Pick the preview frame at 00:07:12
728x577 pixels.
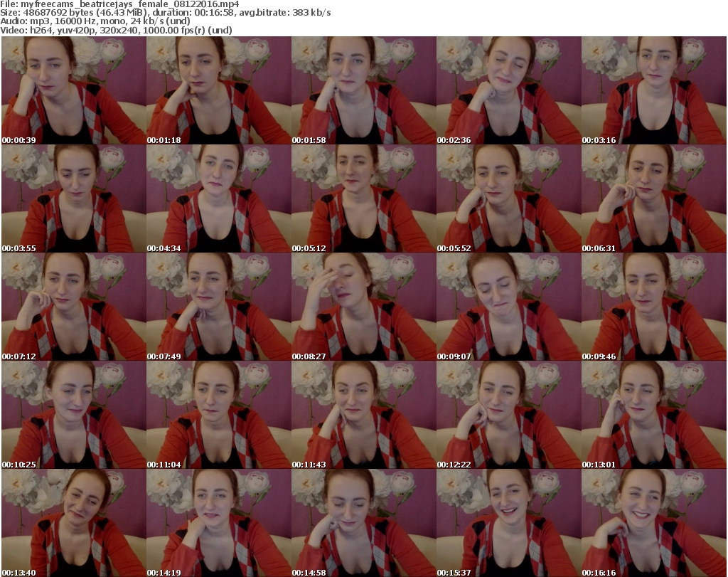tap(74, 307)
